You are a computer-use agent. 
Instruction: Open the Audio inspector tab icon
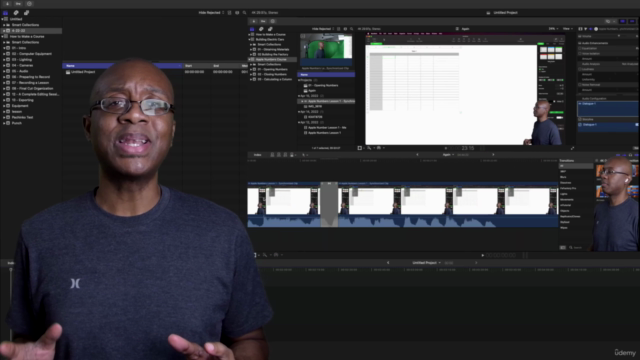(591, 29)
